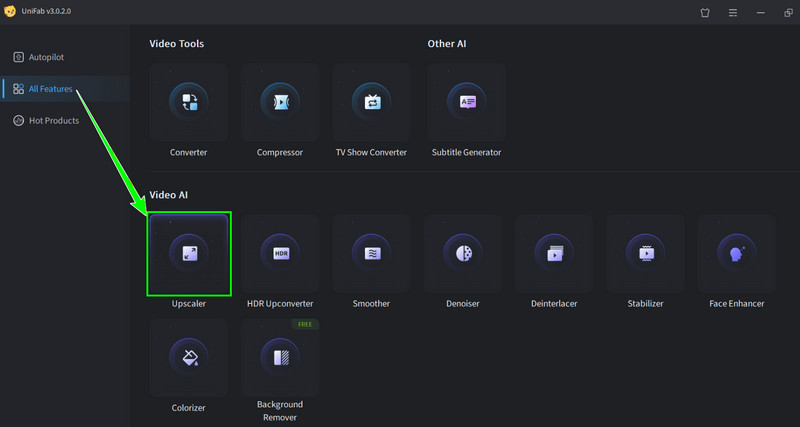Screen dimensions: 800x427
Task: Click the Video AI section heading
Action: [x=169, y=195]
